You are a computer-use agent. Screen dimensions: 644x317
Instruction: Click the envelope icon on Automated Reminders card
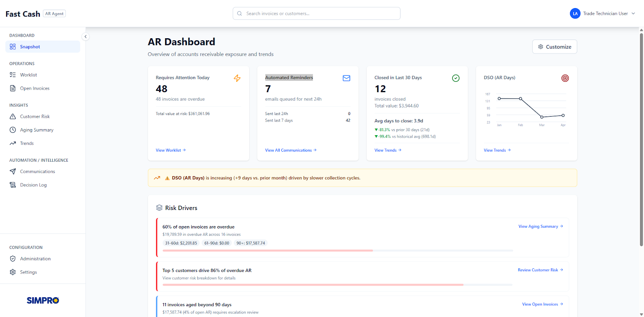pos(347,78)
